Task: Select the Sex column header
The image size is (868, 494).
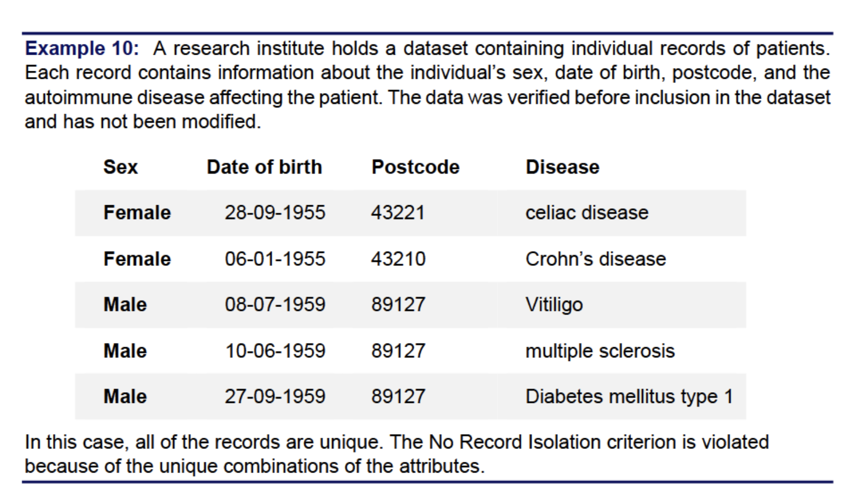Action: [121, 167]
